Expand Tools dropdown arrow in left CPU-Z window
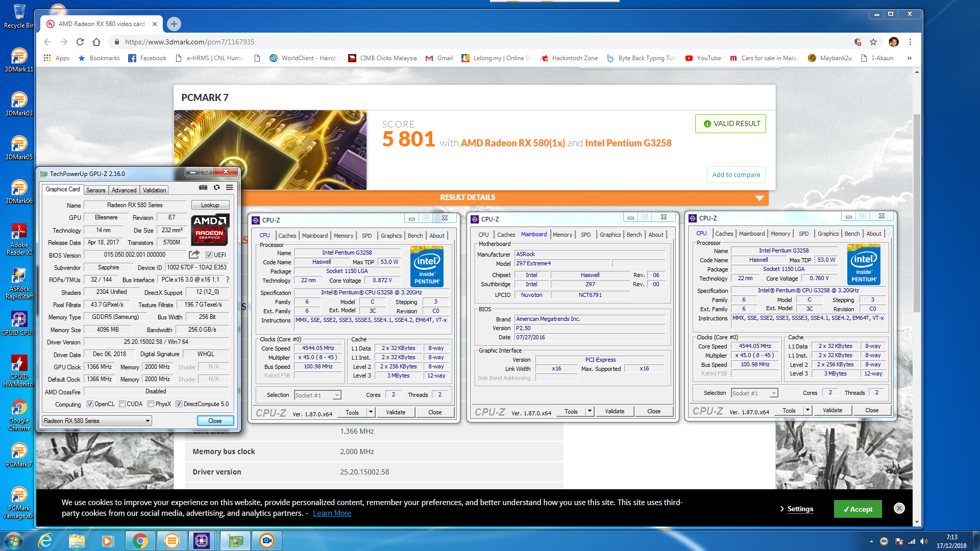The image size is (980, 551). 371,412
